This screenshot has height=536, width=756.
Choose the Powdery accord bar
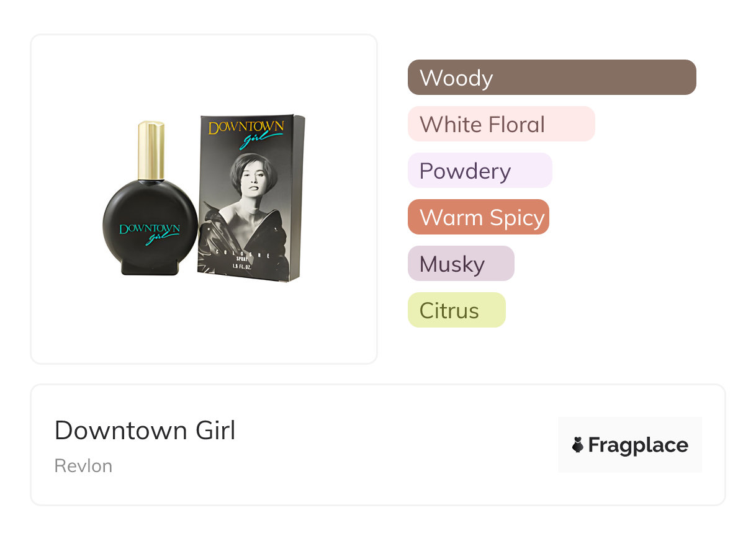click(479, 171)
